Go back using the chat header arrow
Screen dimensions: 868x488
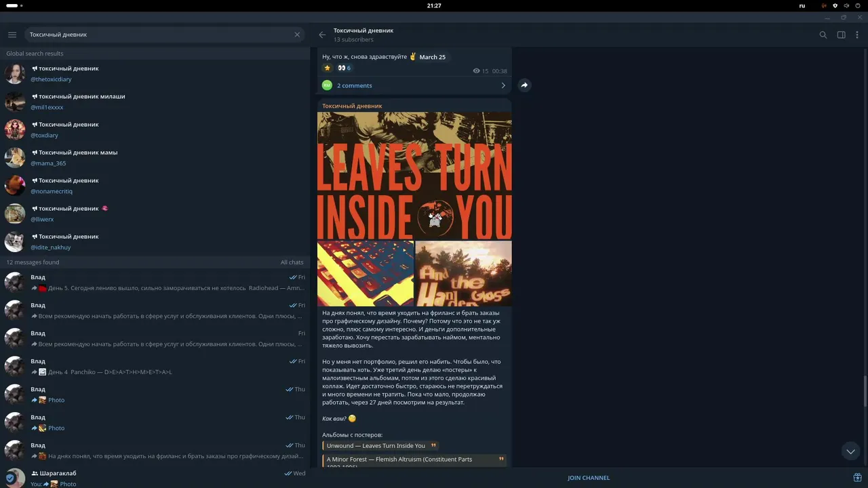[x=322, y=35]
